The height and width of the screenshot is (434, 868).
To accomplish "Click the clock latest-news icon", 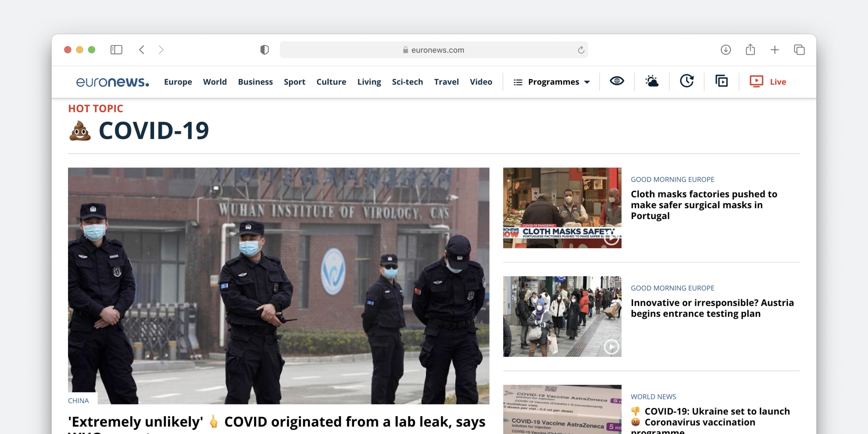I will pos(686,81).
